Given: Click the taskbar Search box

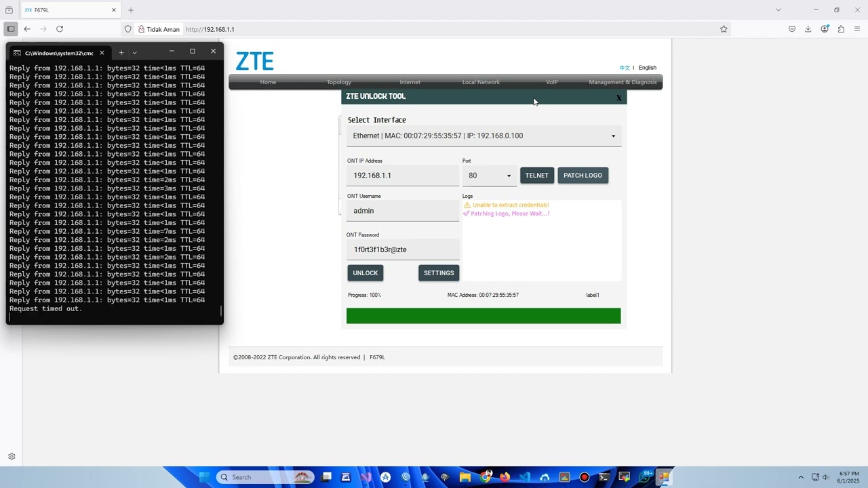Looking at the screenshot, I should pos(265,477).
